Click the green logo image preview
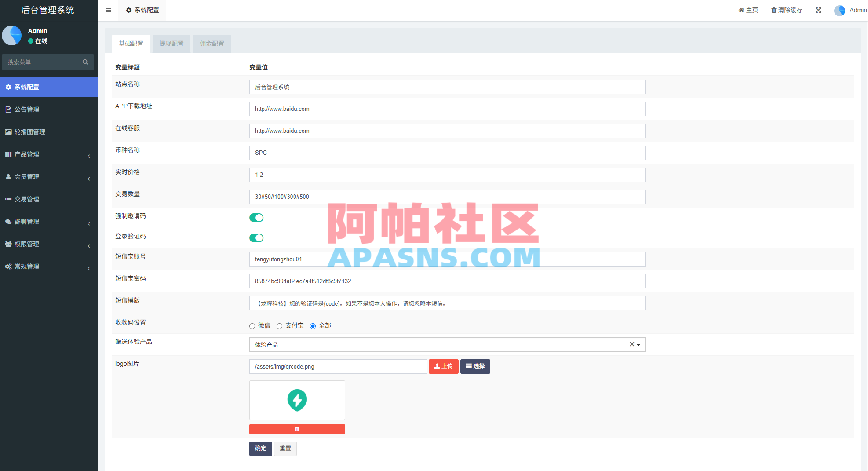This screenshot has height=471, width=868. click(297, 400)
